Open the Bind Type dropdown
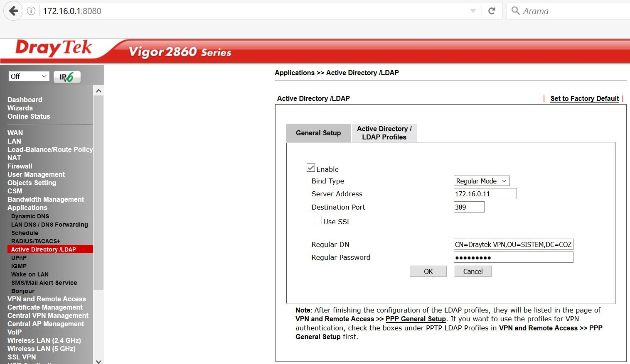 tap(481, 181)
